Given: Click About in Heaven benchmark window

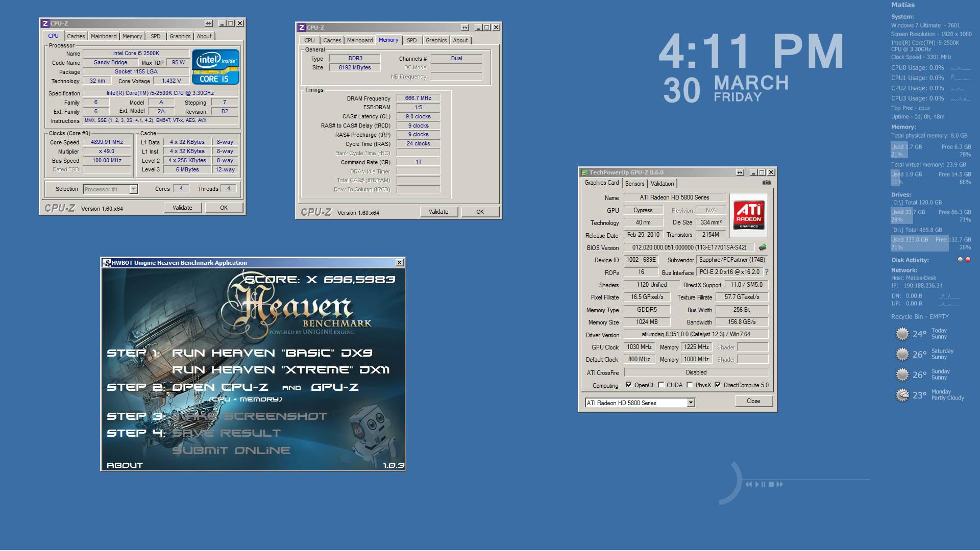Looking at the screenshot, I should click(125, 465).
